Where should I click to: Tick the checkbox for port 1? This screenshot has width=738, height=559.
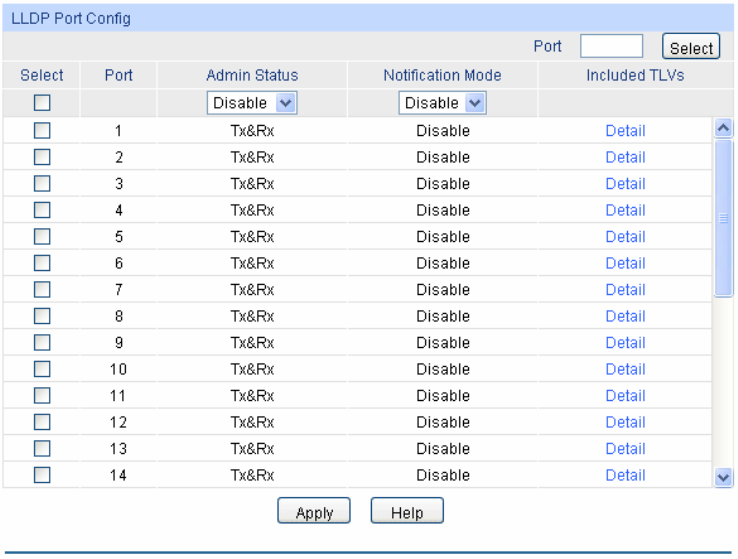42,130
